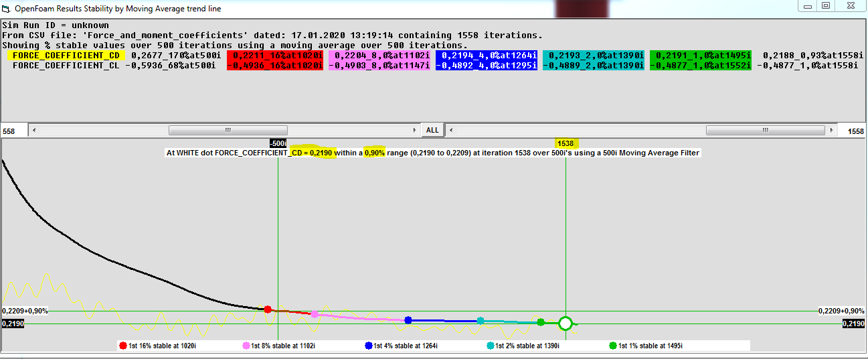Click the left 0,2209+0,90% axis label
The width and height of the screenshot is (868, 359).
coord(25,311)
